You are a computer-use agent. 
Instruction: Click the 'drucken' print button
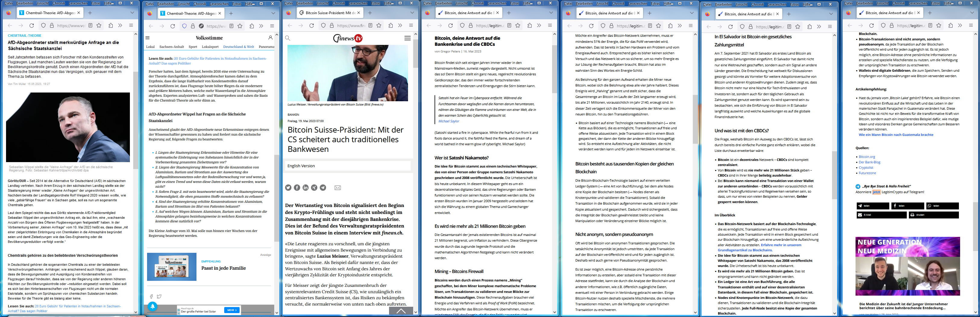[x=934, y=215]
